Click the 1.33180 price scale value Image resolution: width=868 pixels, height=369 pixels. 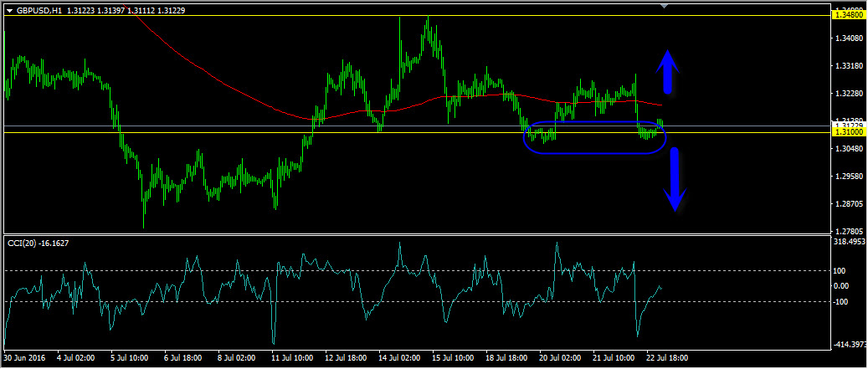pyautogui.click(x=849, y=65)
